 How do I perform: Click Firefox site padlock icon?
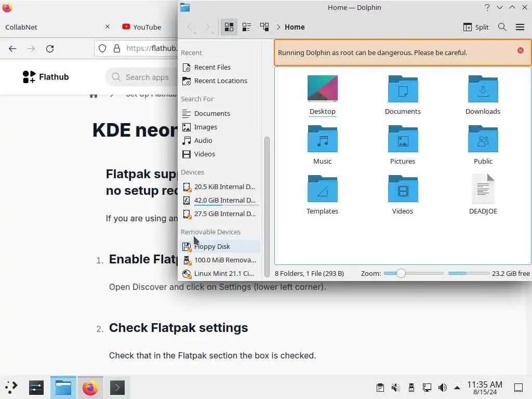[117, 48]
